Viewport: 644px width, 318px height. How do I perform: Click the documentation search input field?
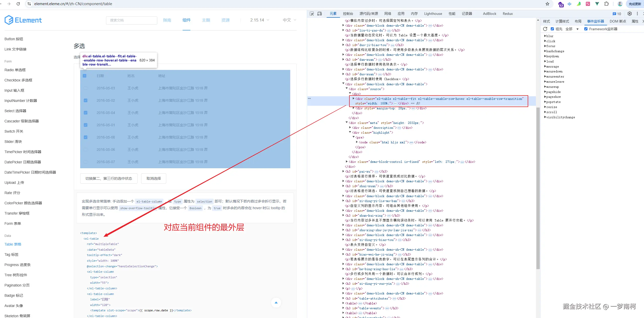tap(131, 20)
